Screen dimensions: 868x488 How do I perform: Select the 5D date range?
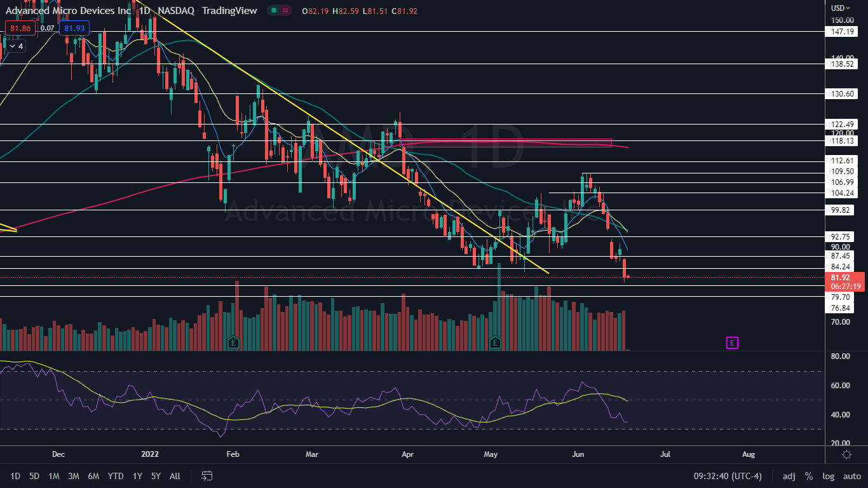click(34, 476)
